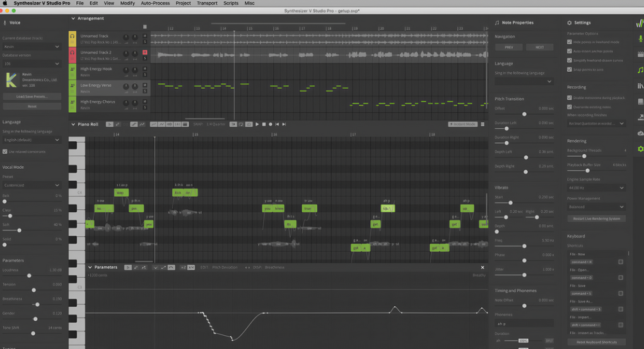Uncheck Snap points to zero
Image resolution: width=644 pixels, height=349 pixels.
point(569,69)
